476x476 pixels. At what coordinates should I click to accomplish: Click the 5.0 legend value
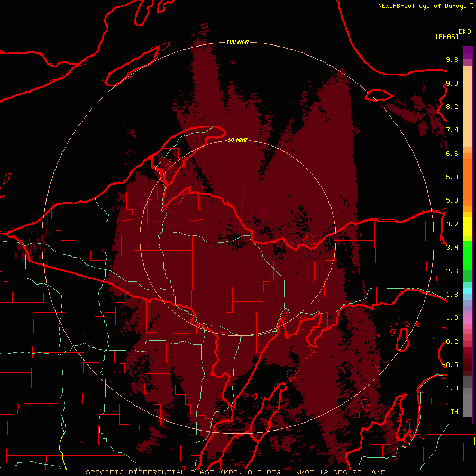452,200
